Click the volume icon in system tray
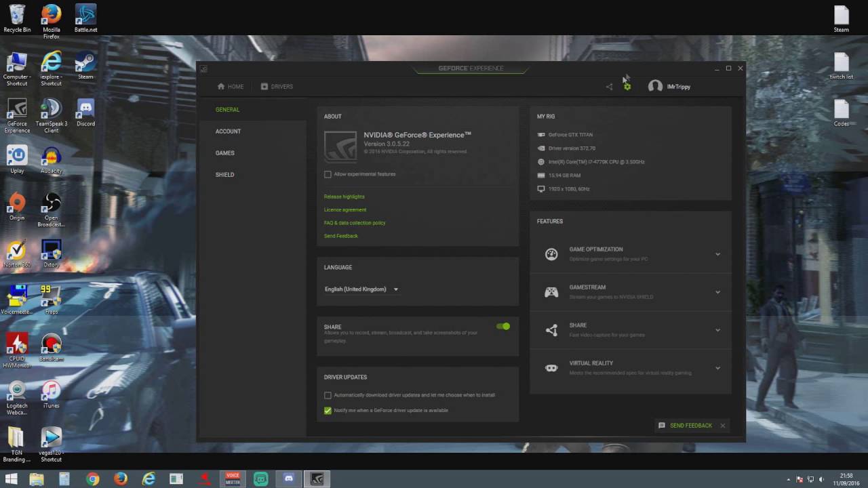The height and width of the screenshot is (488, 868). (822, 480)
